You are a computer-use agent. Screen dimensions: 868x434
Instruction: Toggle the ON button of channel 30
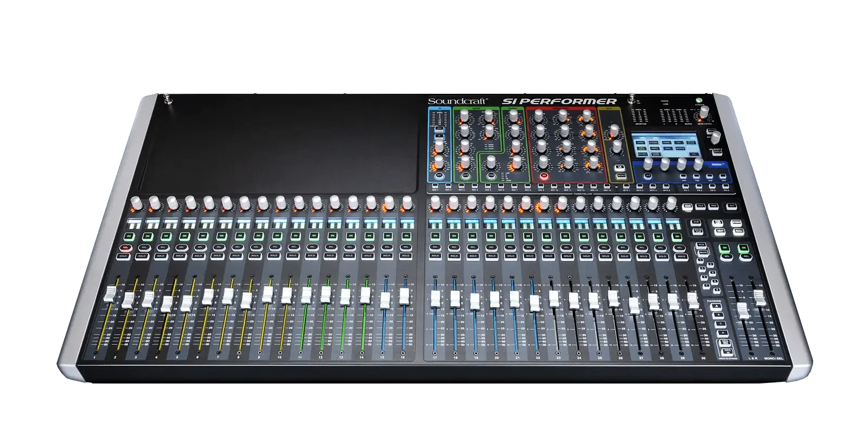pyautogui.click(x=676, y=236)
